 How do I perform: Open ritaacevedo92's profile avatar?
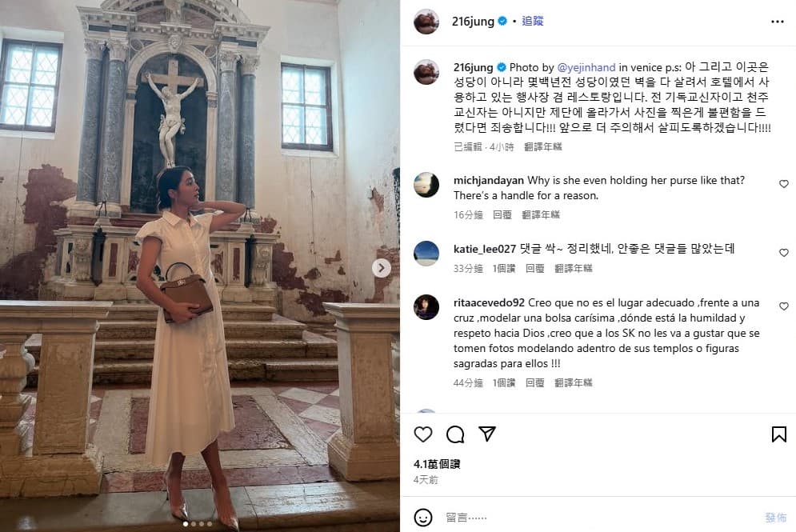pyautogui.click(x=426, y=307)
